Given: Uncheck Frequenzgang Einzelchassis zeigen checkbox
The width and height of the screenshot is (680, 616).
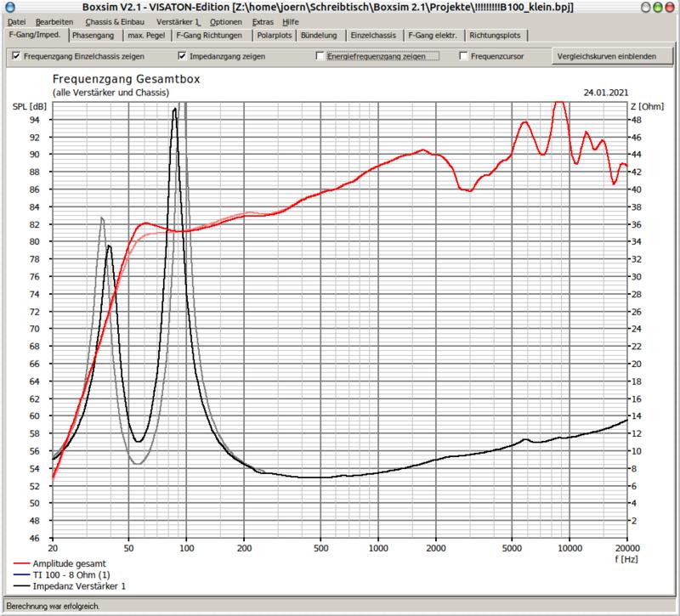Looking at the screenshot, I should point(16,56).
